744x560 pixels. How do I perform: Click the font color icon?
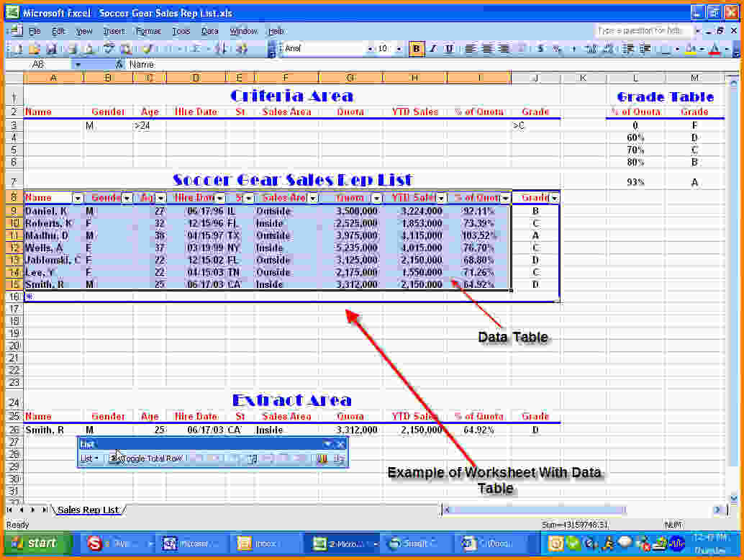[x=714, y=49]
